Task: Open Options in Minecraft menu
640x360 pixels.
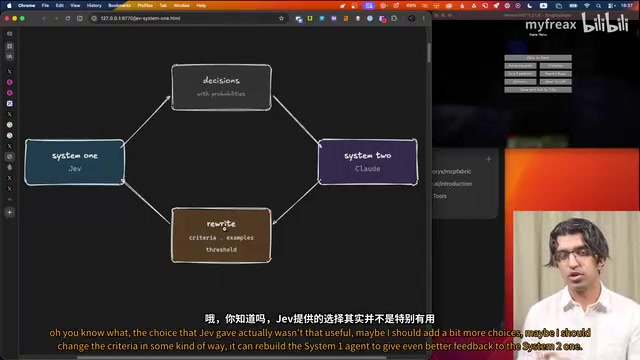Action: pyautogui.click(x=520, y=82)
